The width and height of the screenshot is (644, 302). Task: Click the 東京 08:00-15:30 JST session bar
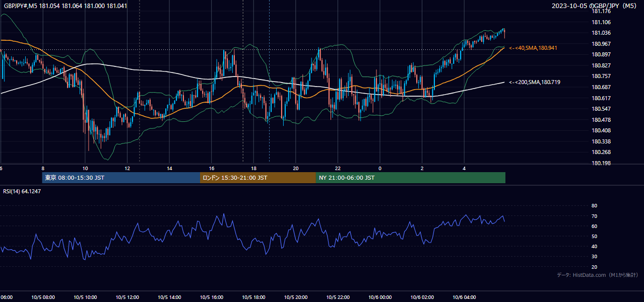click(121, 178)
